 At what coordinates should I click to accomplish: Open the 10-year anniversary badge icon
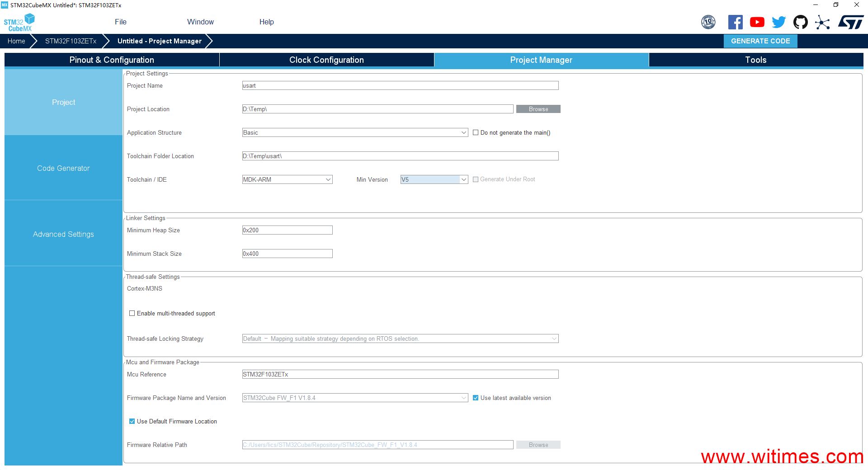pos(708,22)
